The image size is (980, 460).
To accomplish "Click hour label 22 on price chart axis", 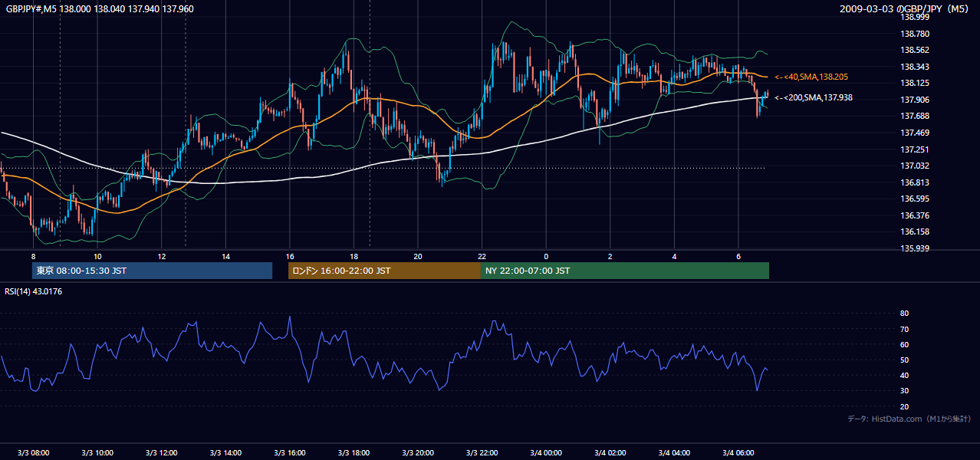I will 482,256.
